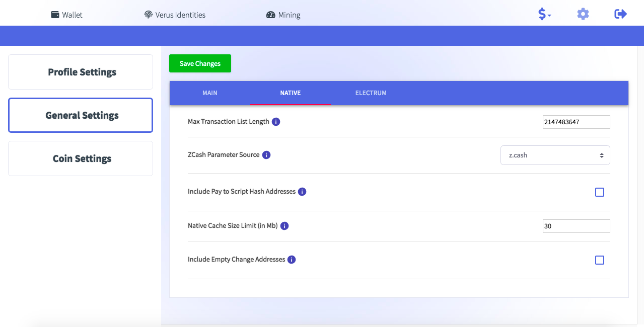Click the logout arrow icon
Viewport: 644px width, 327px height.
[x=621, y=14]
